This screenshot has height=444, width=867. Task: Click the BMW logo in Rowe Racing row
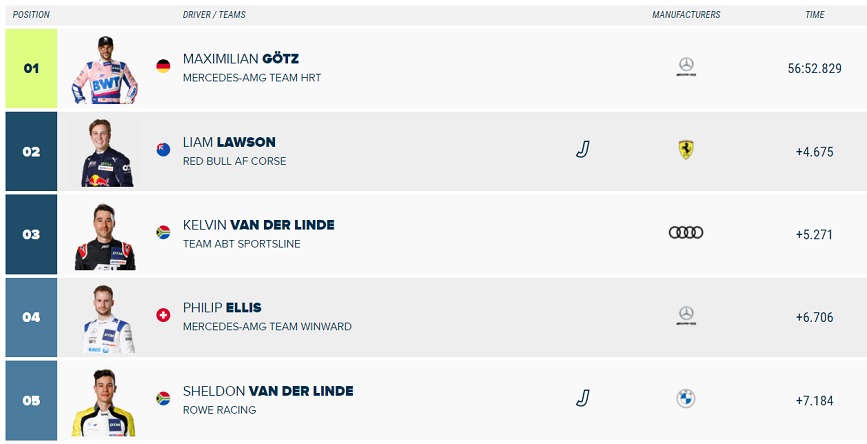click(686, 399)
